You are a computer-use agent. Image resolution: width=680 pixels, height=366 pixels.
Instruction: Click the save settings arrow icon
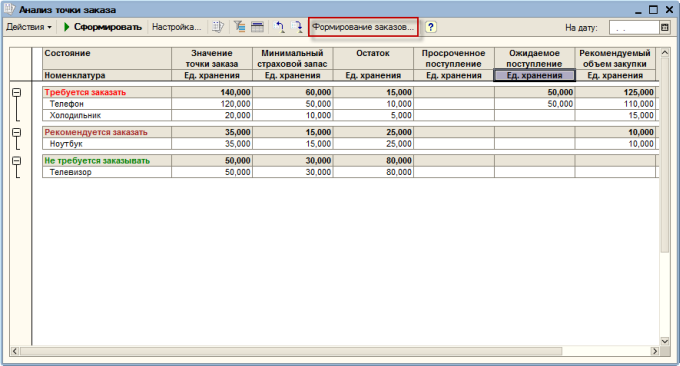pyautogui.click(x=297, y=27)
